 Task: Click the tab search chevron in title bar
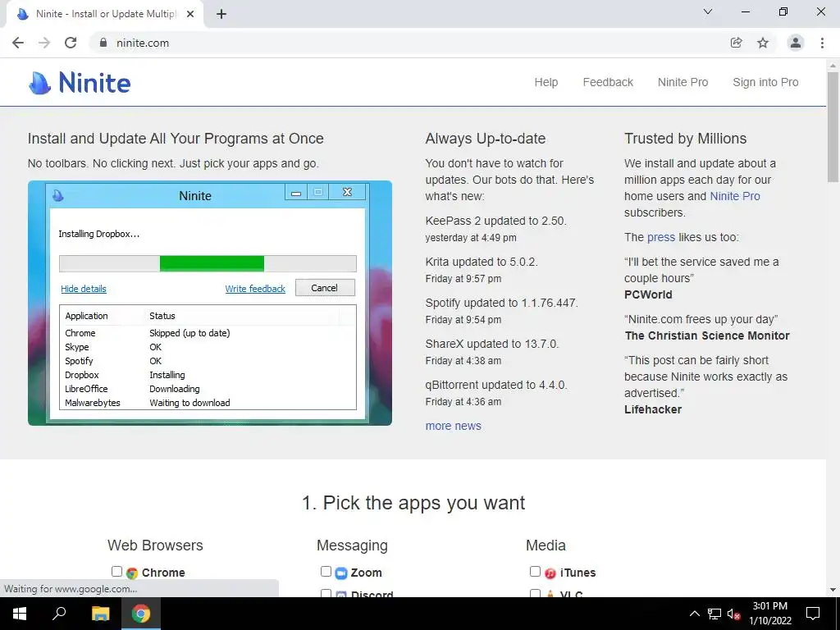[x=708, y=11]
